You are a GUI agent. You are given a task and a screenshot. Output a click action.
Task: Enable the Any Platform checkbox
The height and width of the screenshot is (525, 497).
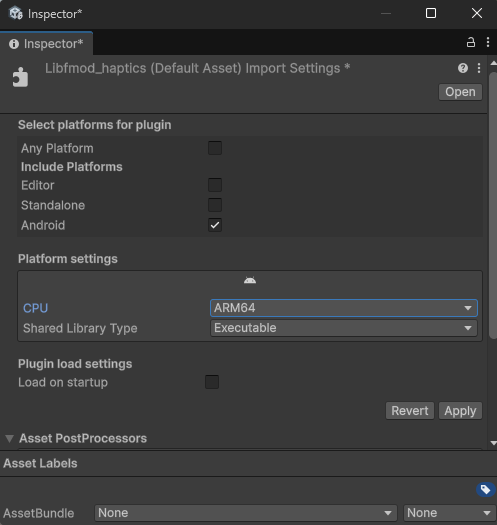[x=215, y=148]
